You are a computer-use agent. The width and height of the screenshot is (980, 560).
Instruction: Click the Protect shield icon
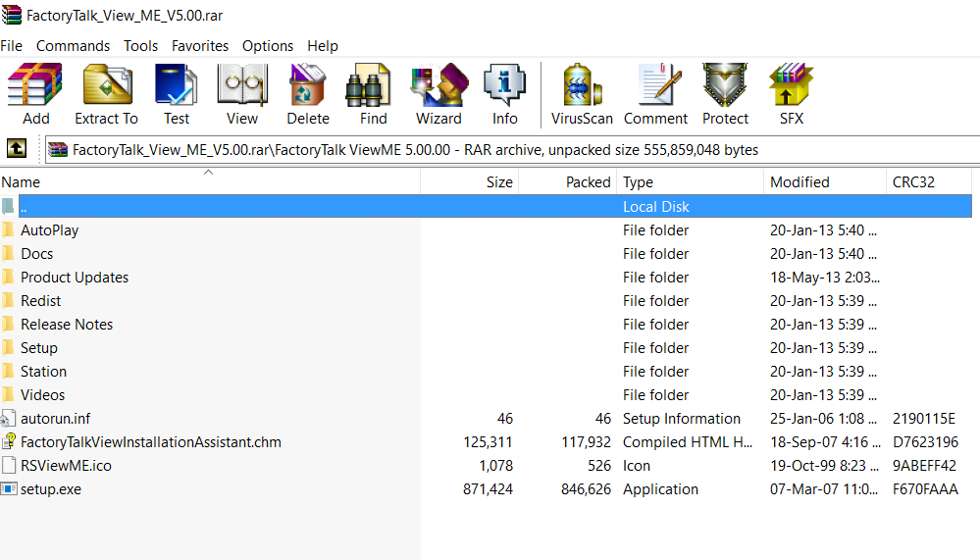(x=725, y=83)
